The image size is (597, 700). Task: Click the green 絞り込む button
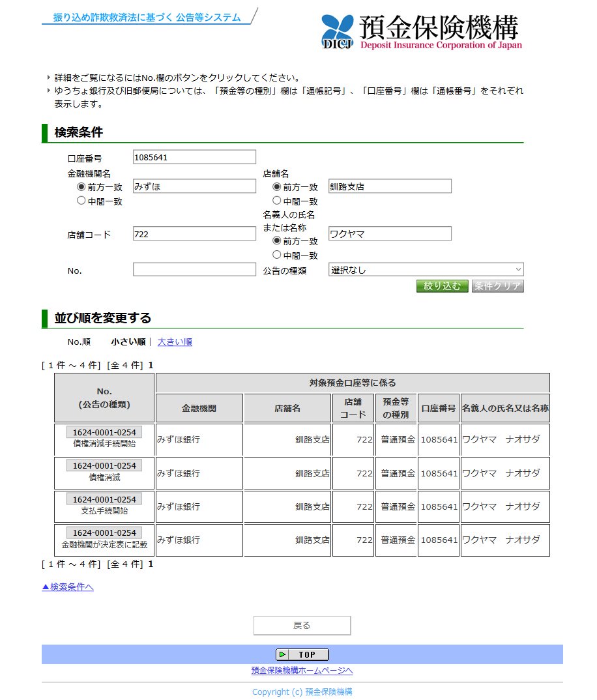[x=442, y=286]
